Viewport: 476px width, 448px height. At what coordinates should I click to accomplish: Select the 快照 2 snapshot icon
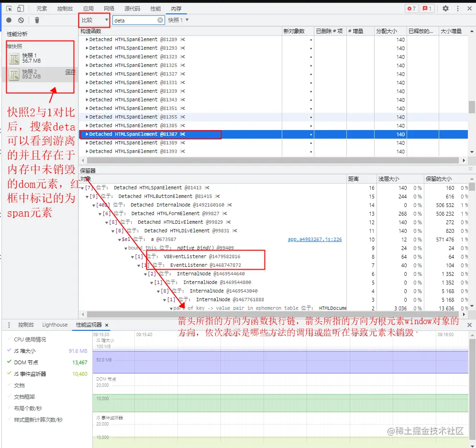click(14, 74)
